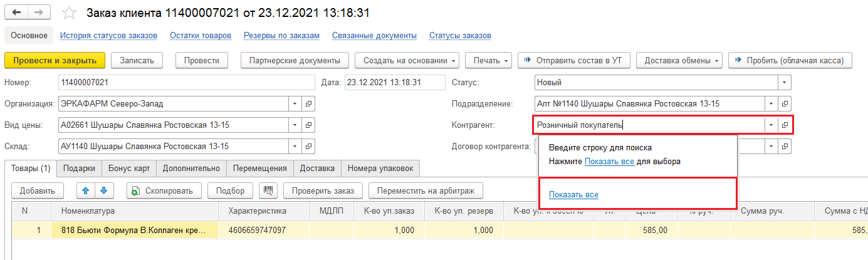Viewport: 868px width, 260px height.
Task: Click the barcode scanner icon button
Action: point(269,190)
